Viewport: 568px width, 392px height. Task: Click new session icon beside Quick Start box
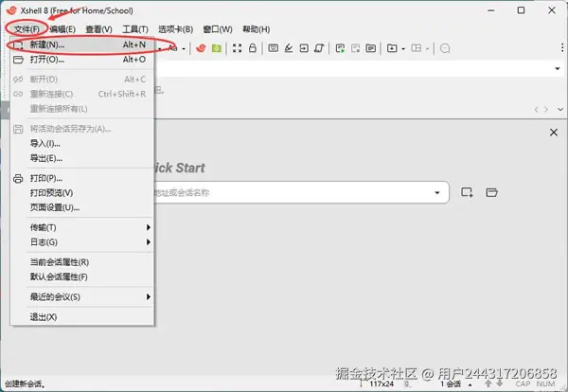pos(467,192)
